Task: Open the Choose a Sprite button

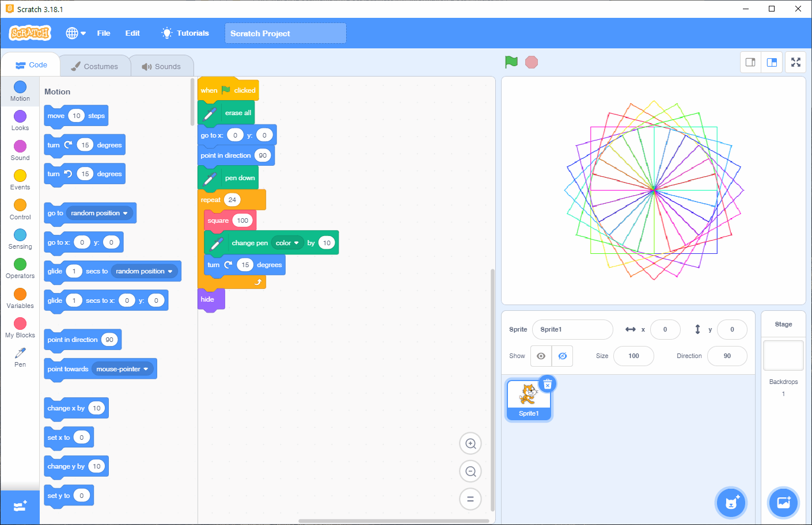Action: 731,503
